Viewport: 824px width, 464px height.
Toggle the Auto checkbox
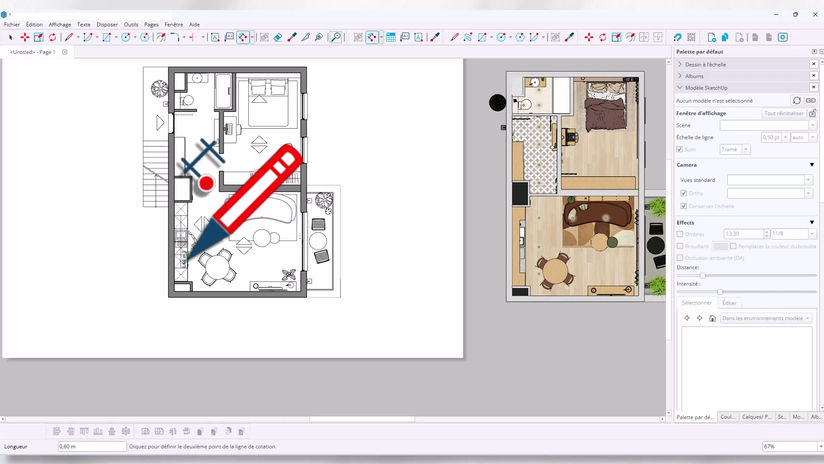click(x=679, y=150)
